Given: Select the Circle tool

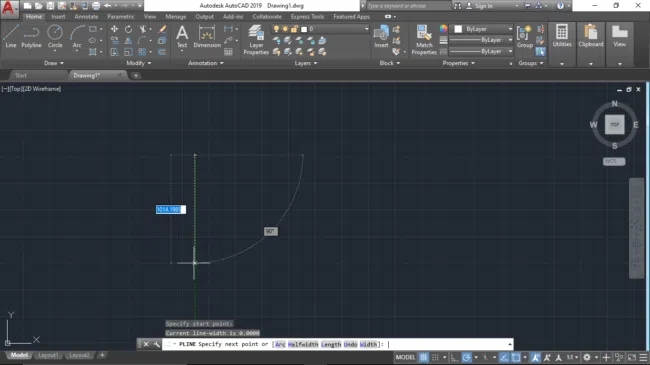Looking at the screenshot, I should [x=55, y=36].
